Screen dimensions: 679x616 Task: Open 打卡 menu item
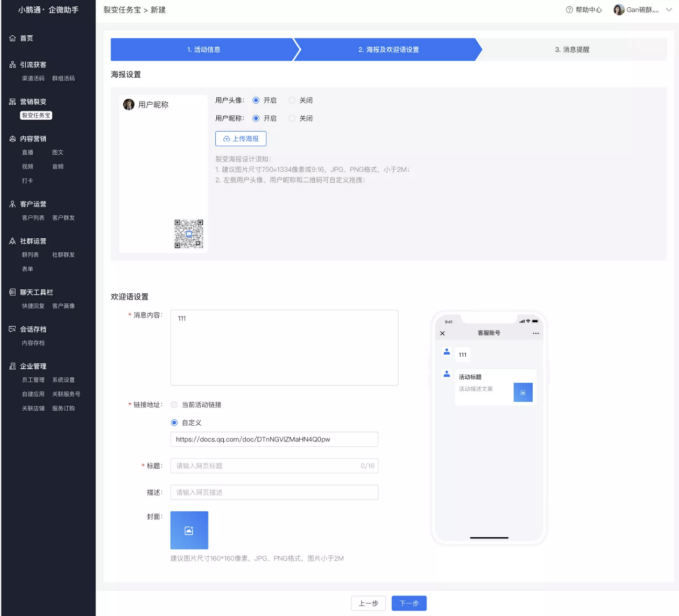tap(27, 181)
